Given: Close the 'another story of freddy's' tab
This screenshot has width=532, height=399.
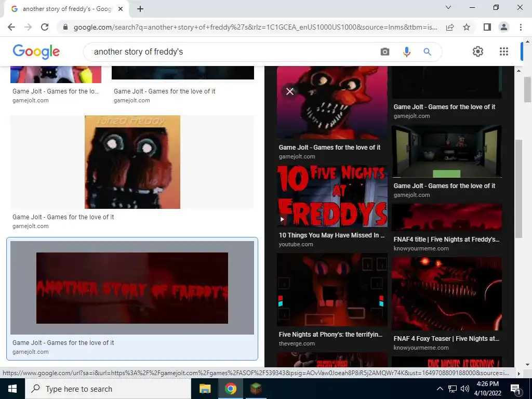Looking at the screenshot, I should [x=121, y=9].
